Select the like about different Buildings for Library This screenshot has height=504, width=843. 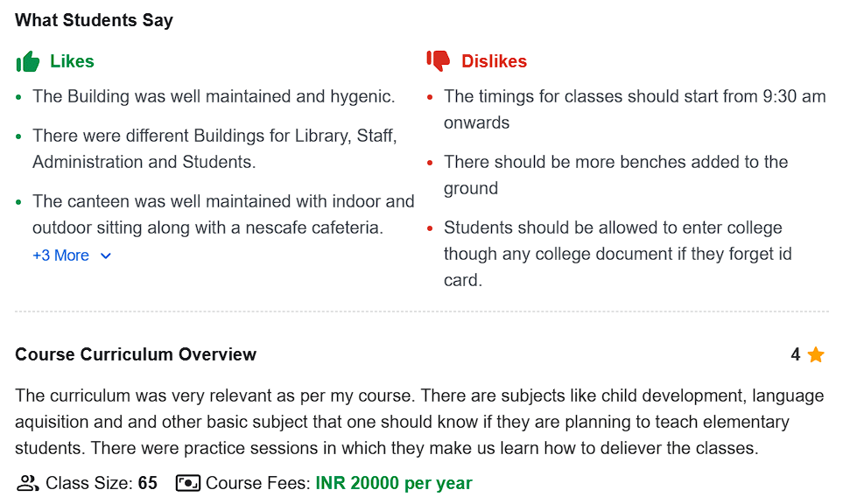tap(214, 149)
